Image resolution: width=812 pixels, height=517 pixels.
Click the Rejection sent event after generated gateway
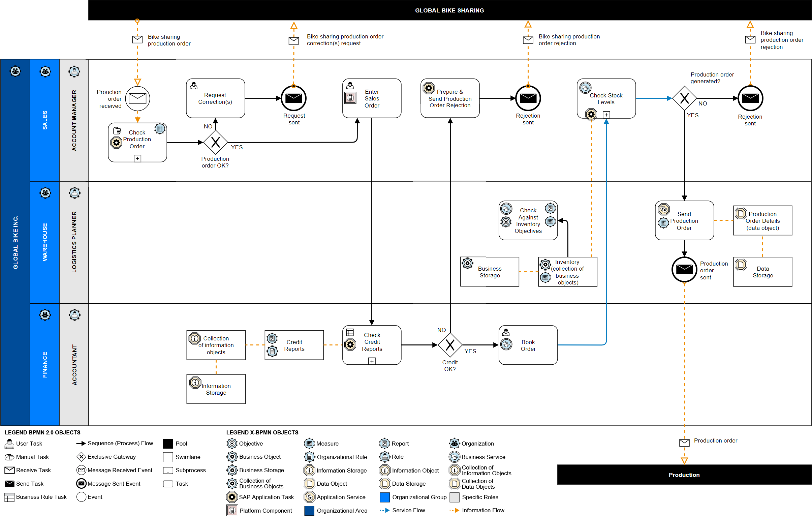click(x=750, y=98)
